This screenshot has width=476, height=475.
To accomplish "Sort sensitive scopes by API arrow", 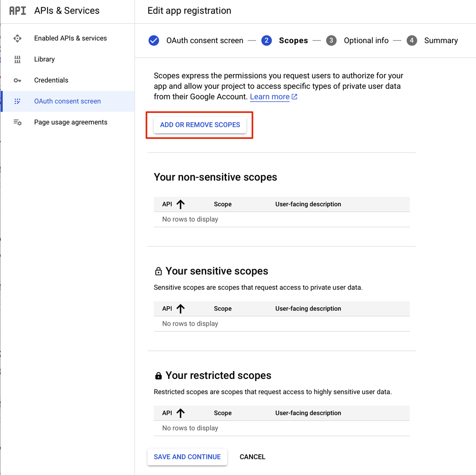I will [181, 309].
